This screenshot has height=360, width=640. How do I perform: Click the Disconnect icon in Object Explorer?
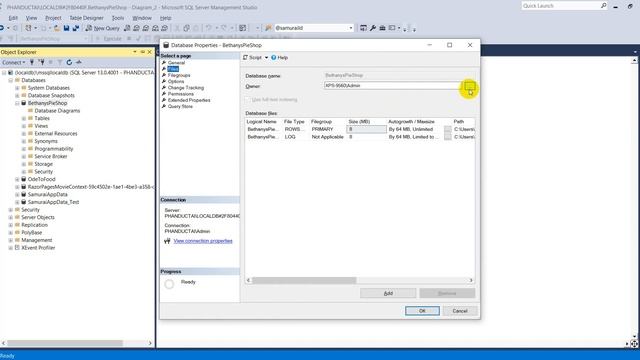[41, 62]
